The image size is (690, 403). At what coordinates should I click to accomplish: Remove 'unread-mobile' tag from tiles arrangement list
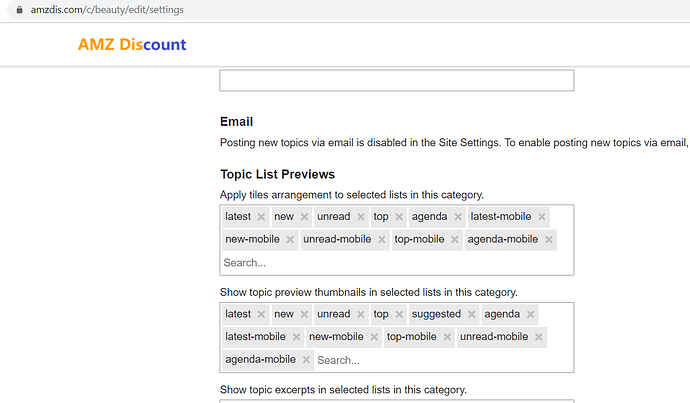pos(382,240)
